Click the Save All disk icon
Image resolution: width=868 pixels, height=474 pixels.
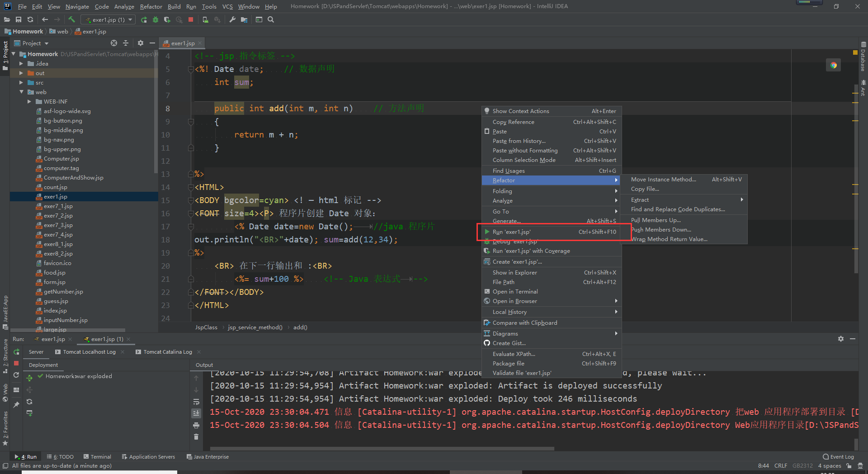tap(19, 19)
